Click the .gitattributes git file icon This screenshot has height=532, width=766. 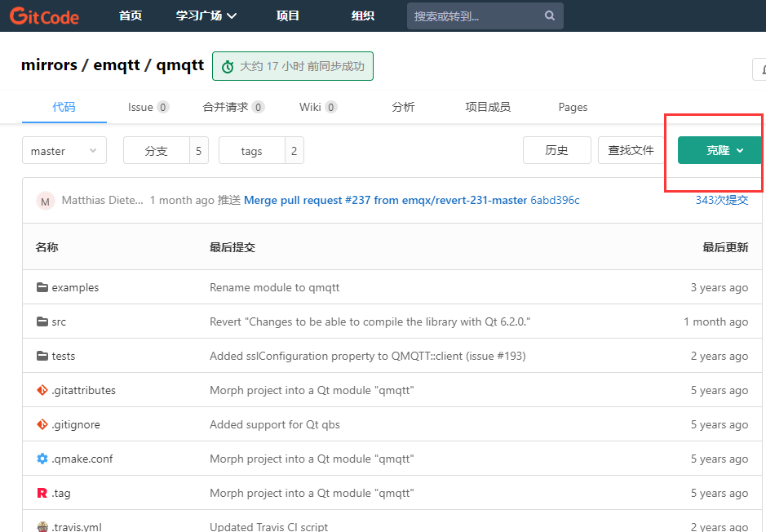tap(42, 390)
